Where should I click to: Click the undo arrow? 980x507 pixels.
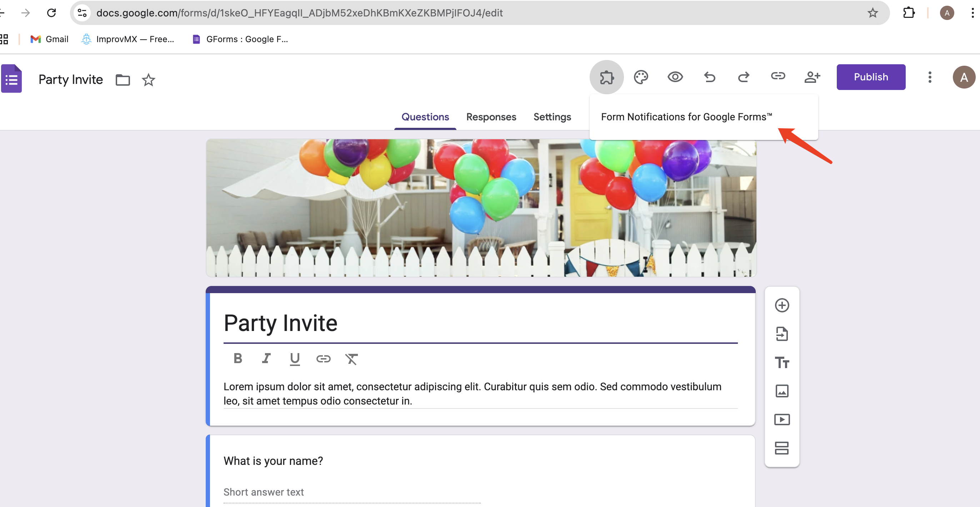coord(709,77)
